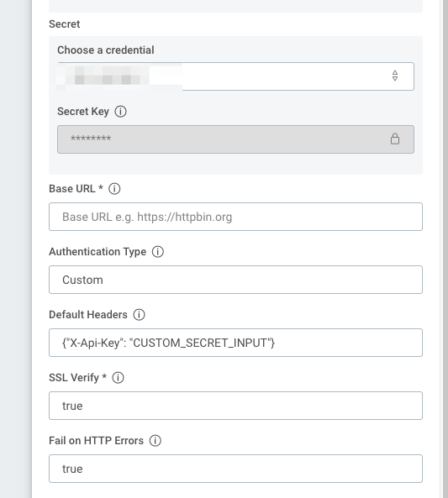Open the Choose a credential dropdown

coord(235,76)
